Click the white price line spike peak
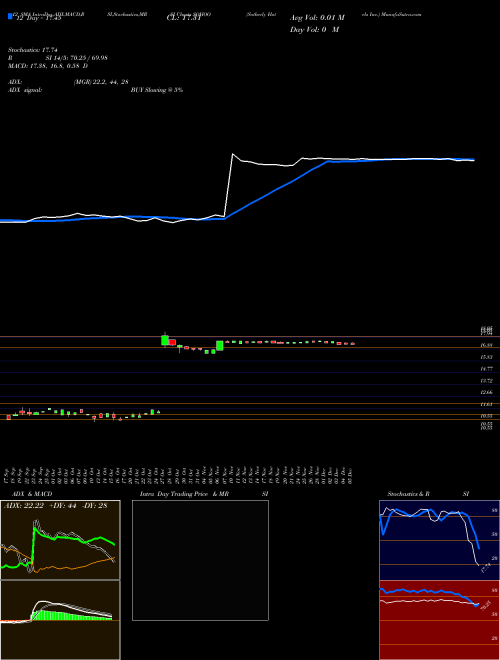 (233, 154)
